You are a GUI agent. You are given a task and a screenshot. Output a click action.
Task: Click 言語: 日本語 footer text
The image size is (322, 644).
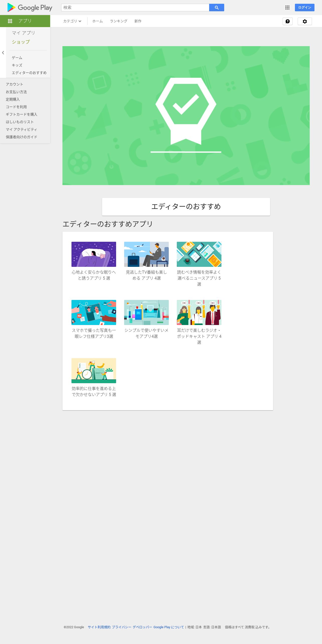click(x=212, y=627)
